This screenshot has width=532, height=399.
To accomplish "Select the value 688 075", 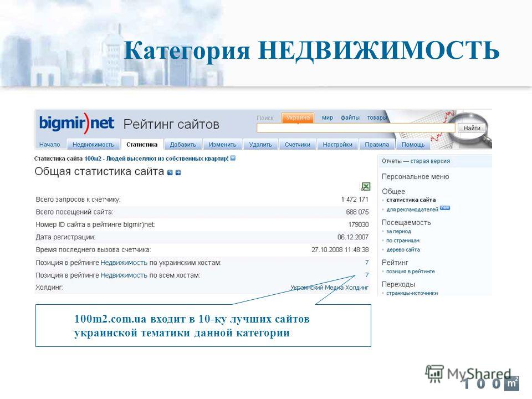I will pos(357,212).
